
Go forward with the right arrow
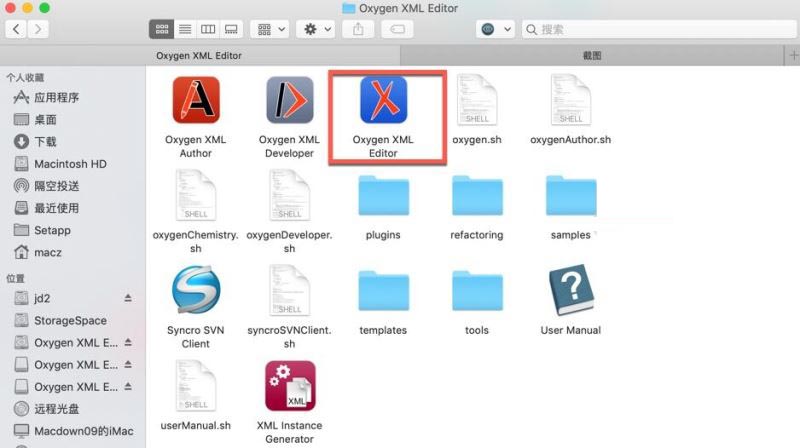tap(38, 29)
